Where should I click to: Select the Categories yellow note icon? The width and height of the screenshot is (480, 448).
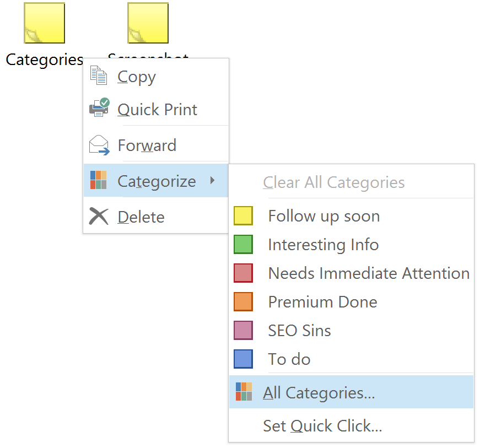44,23
